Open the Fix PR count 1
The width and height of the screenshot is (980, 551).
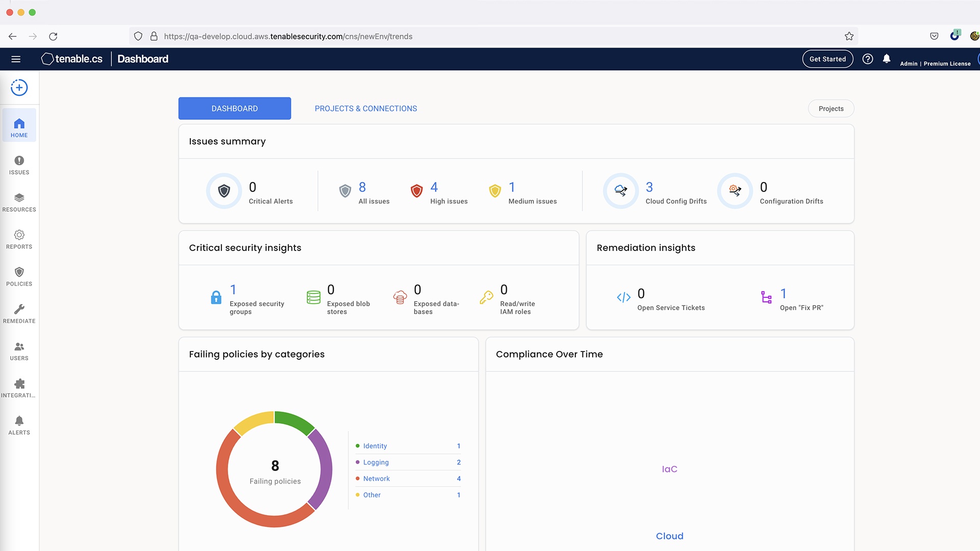[x=783, y=294]
